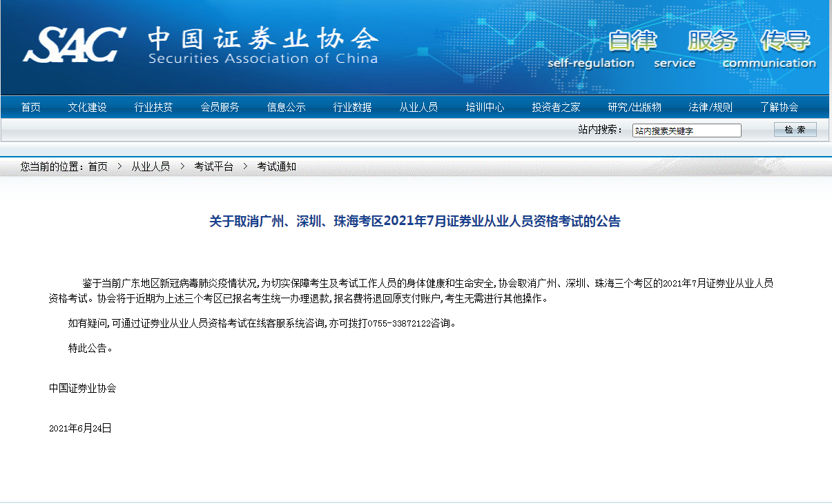Open the 文化建设 navigation item

(87, 107)
